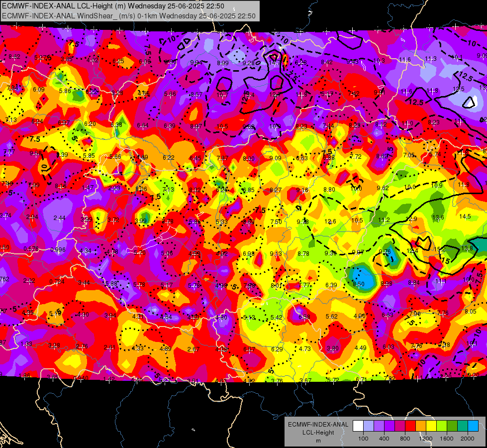The image size is (487, 448).
Task: Click the wind shear value 11.3
Action: pyautogui.click(x=431, y=58)
